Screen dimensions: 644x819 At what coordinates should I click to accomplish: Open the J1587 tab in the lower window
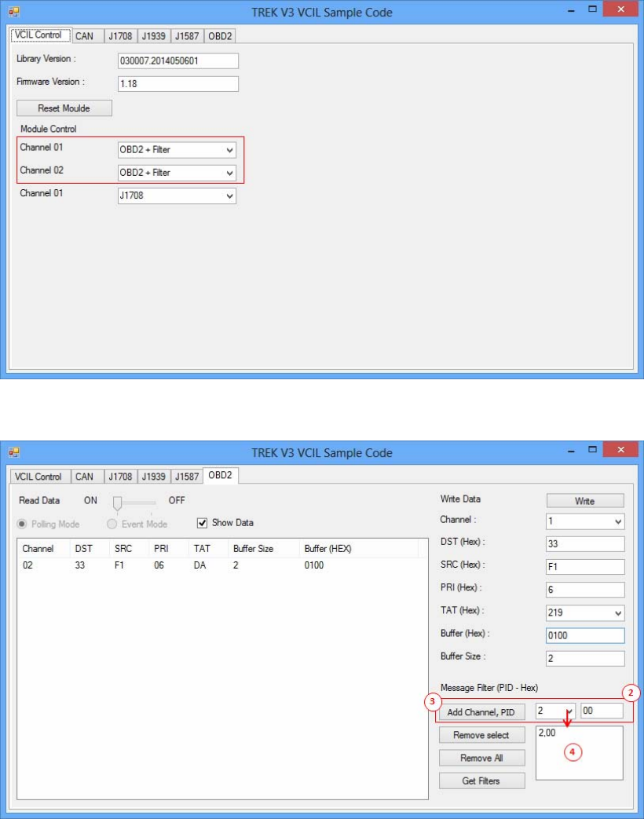click(x=187, y=477)
